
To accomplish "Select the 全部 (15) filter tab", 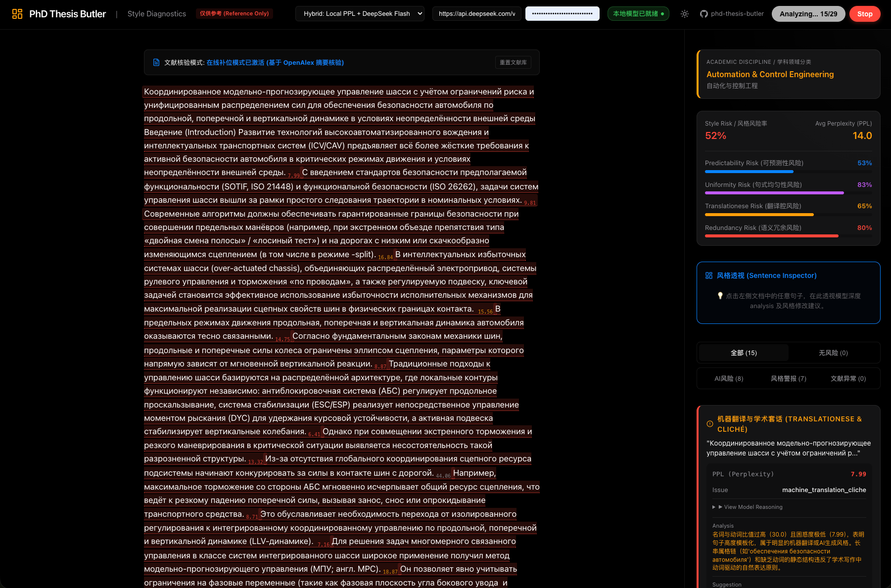I will click(744, 353).
